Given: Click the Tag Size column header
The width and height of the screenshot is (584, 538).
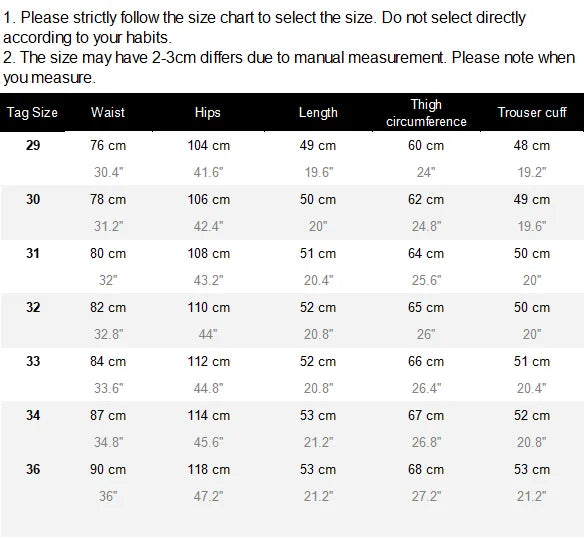Looking at the screenshot, I should (x=32, y=113).
